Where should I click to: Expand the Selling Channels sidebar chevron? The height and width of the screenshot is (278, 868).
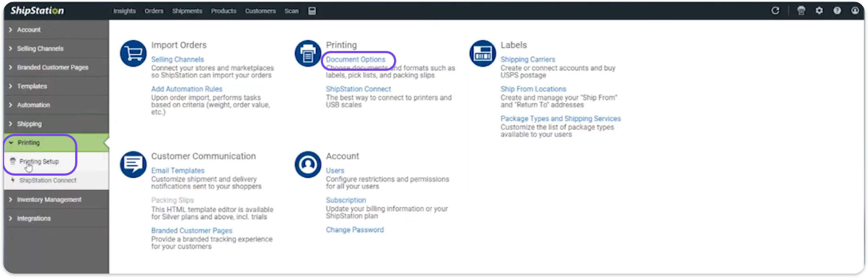pos(10,48)
